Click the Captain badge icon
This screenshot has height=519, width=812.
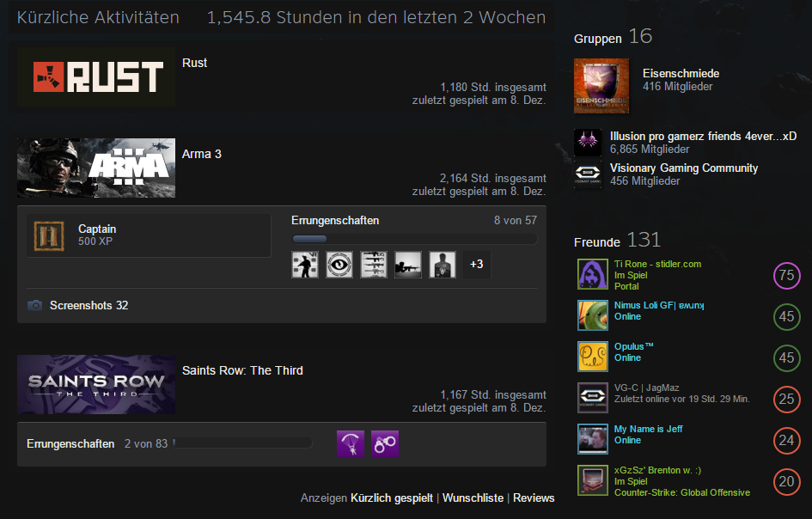tap(49, 235)
